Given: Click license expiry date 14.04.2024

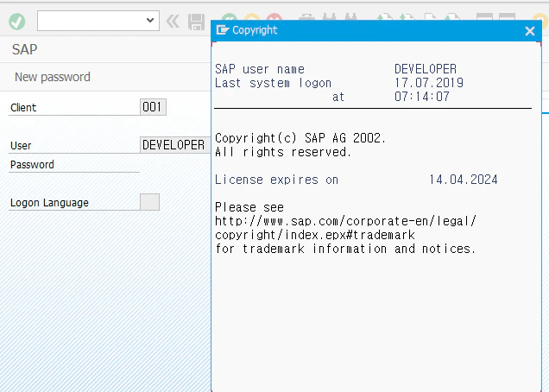Looking at the screenshot, I should 464,180.
